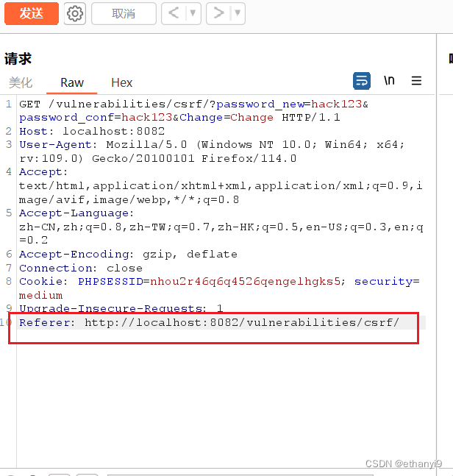Expand the forward history dropdown arrow

(238, 13)
